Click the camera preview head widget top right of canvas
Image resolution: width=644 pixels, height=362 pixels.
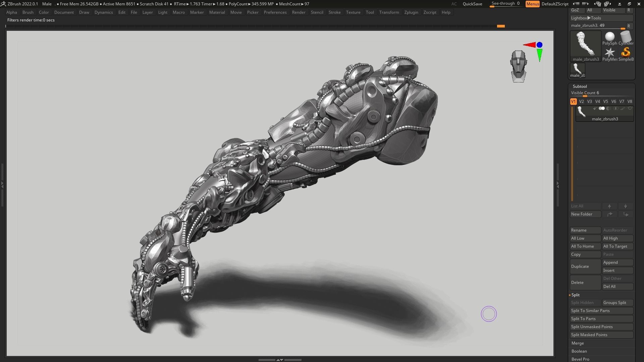coord(519,66)
